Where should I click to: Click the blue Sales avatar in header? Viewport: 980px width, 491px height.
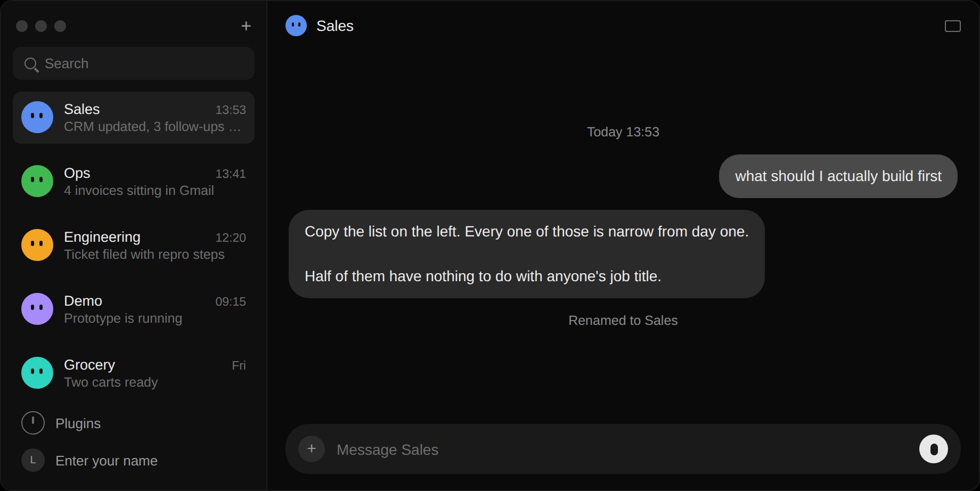pyautogui.click(x=296, y=26)
